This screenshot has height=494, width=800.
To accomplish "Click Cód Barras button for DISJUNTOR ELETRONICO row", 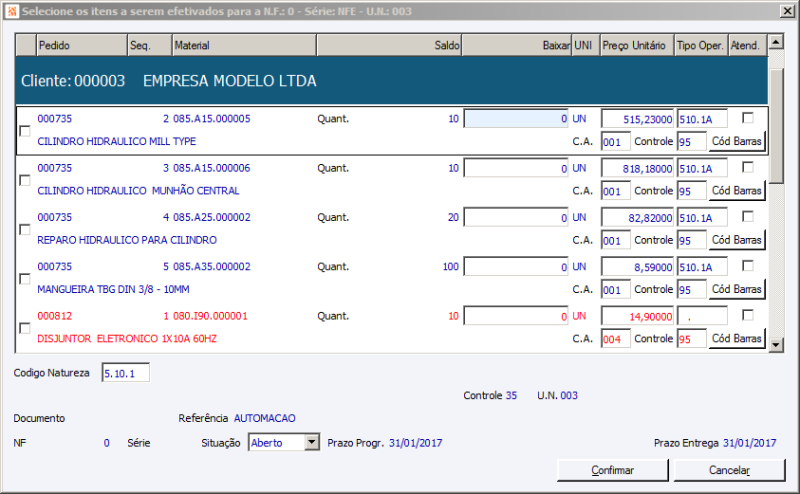I will pyautogui.click(x=737, y=338).
